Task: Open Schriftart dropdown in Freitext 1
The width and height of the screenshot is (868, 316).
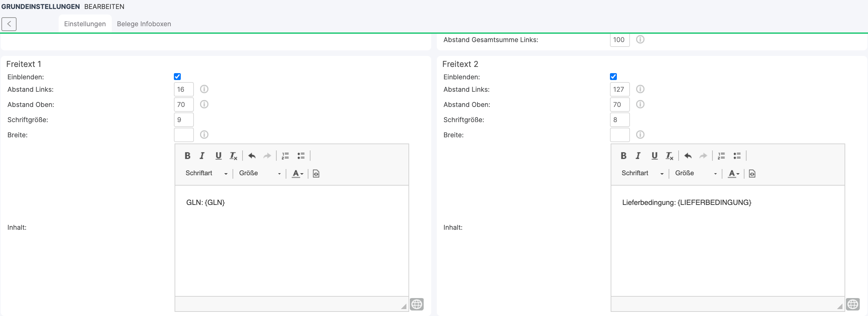Action: point(206,173)
